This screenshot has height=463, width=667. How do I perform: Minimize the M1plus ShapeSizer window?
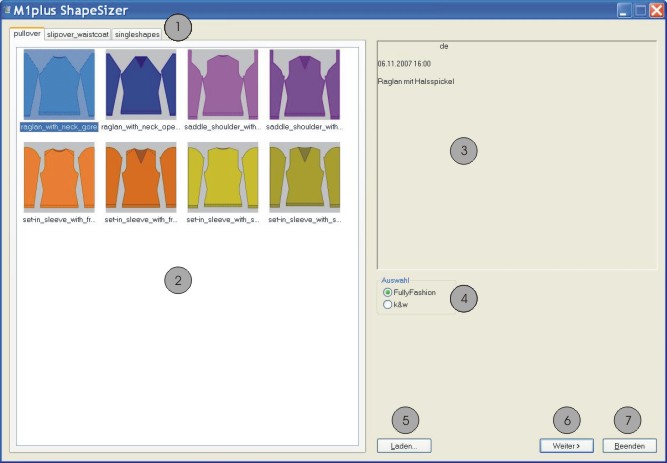[623, 11]
